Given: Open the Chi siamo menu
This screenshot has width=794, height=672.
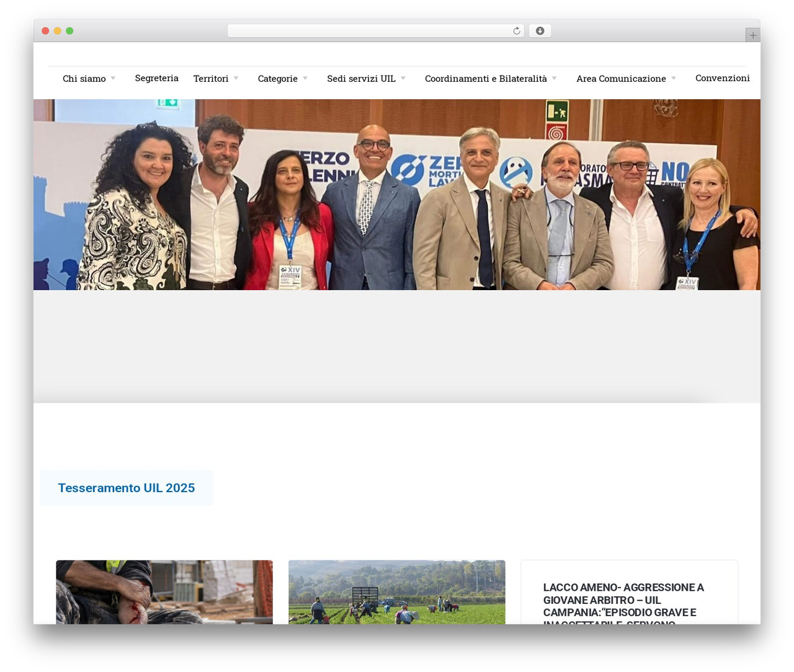Looking at the screenshot, I should coord(84,79).
